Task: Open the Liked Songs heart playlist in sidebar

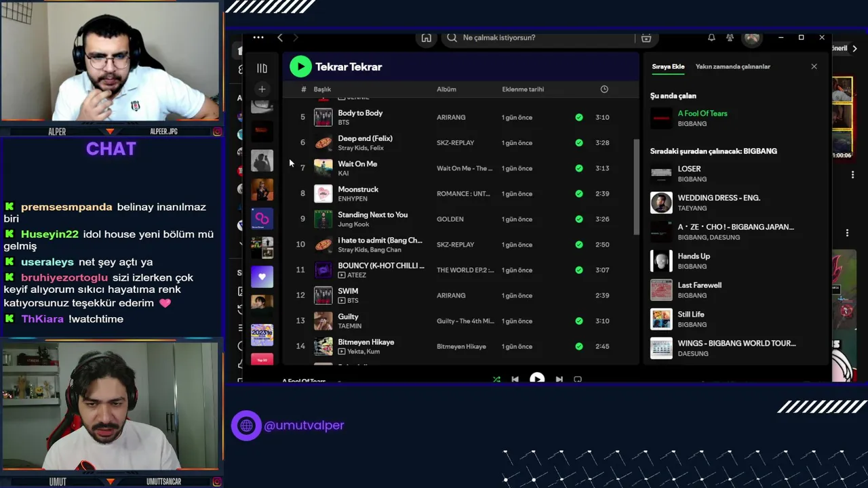Action: pyautogui.click(x=262, y=277)
